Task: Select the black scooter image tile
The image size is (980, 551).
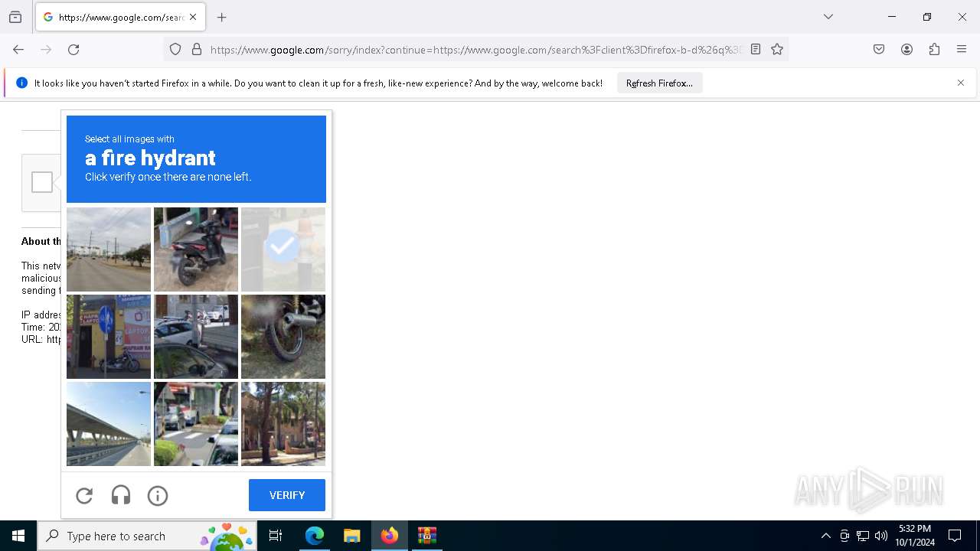Action: pos(196,249)
